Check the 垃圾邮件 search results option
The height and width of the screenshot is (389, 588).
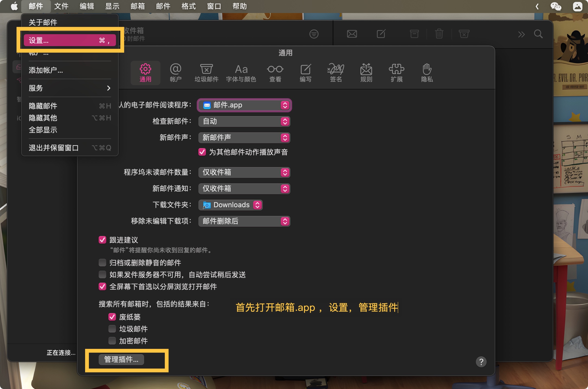coord(112,329)
